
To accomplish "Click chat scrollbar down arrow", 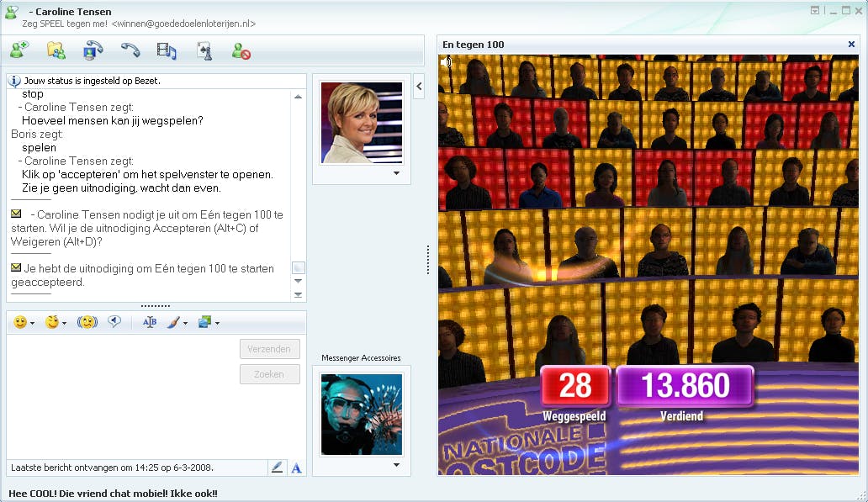I will [x=298, y=281].
